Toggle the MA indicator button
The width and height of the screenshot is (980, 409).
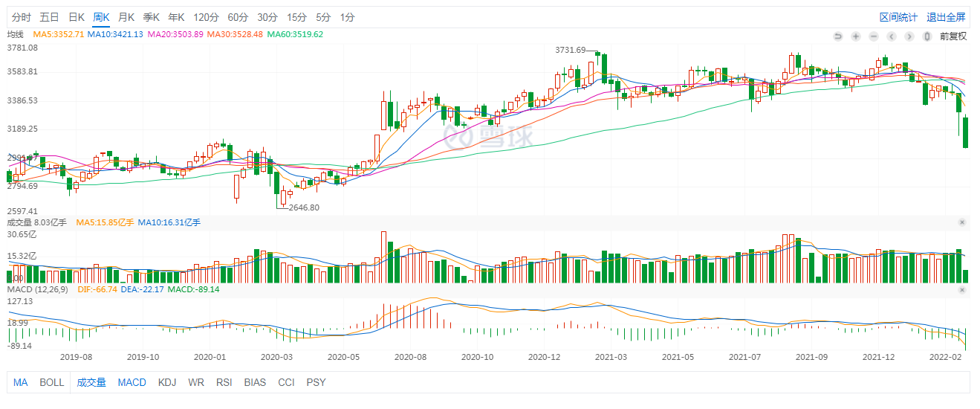click(20, 382)
